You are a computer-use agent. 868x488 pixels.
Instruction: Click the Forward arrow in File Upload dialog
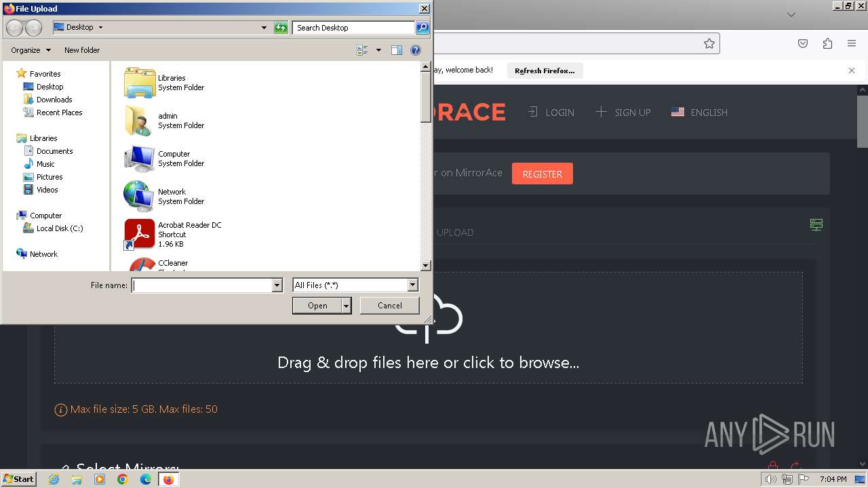34,28
